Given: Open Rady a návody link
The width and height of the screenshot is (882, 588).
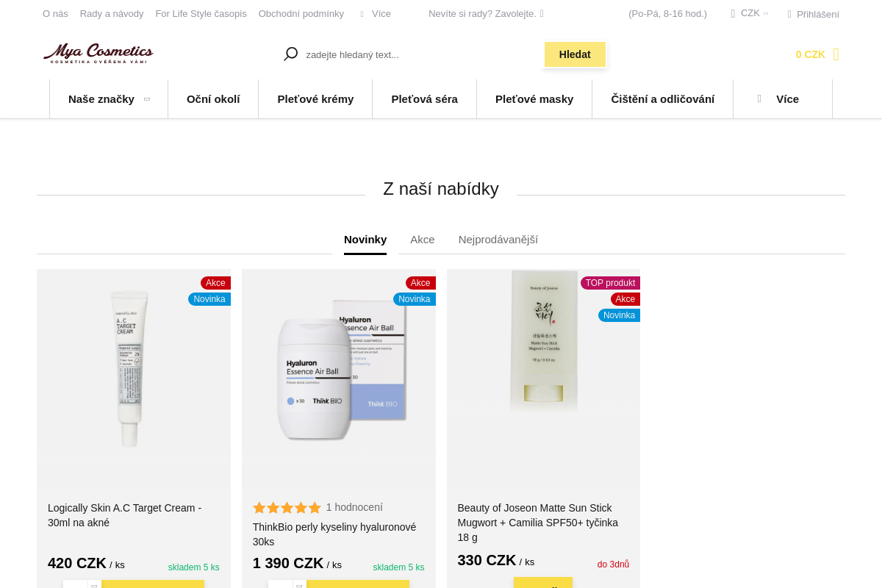Looking at the screenshot, I should [112, 14].
